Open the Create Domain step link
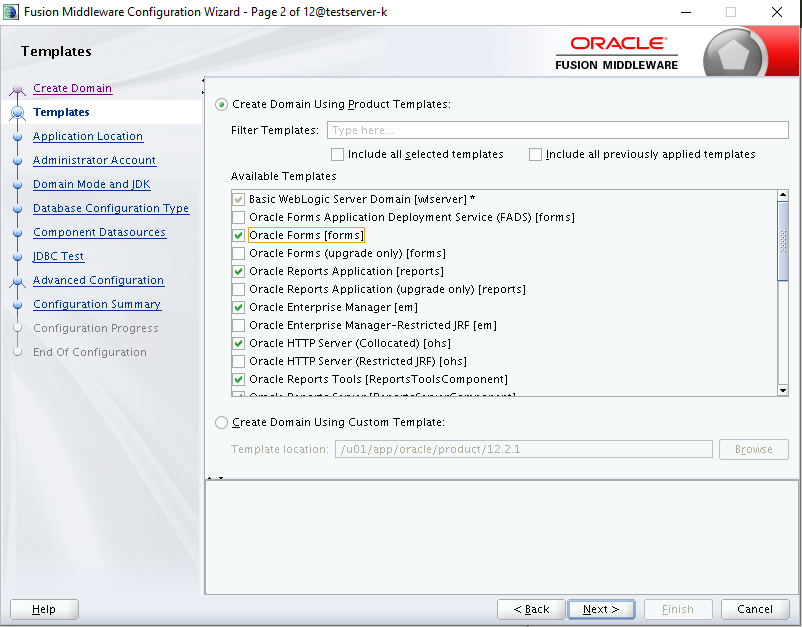This screenshot has height=627, width=802. point(73,88)
